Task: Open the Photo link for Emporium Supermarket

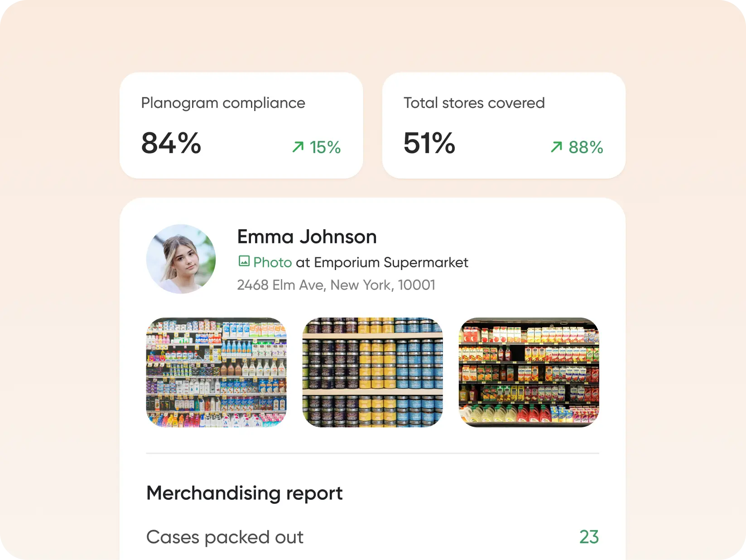Action: click(x=272, y=262)
